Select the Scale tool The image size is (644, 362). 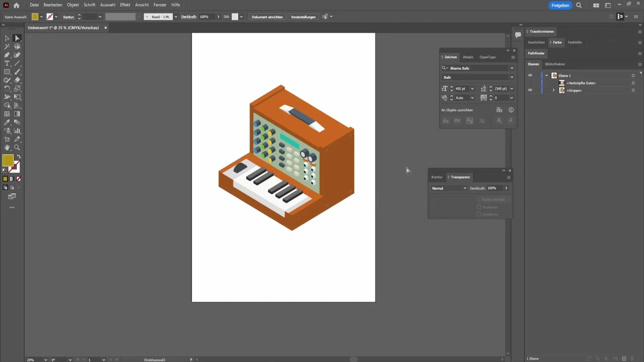tap(17, 88)
